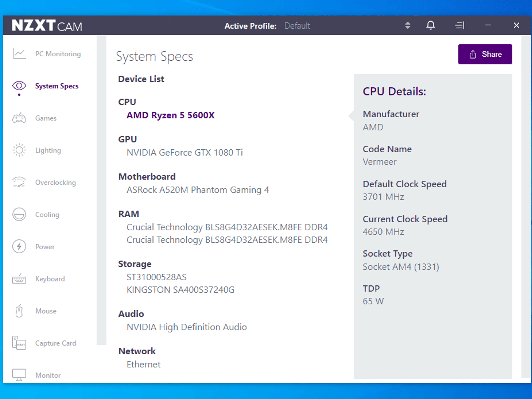Screen dimensions: 532x399
Task: Select the Overclocking gauge icon
Action: click(19, 182)
